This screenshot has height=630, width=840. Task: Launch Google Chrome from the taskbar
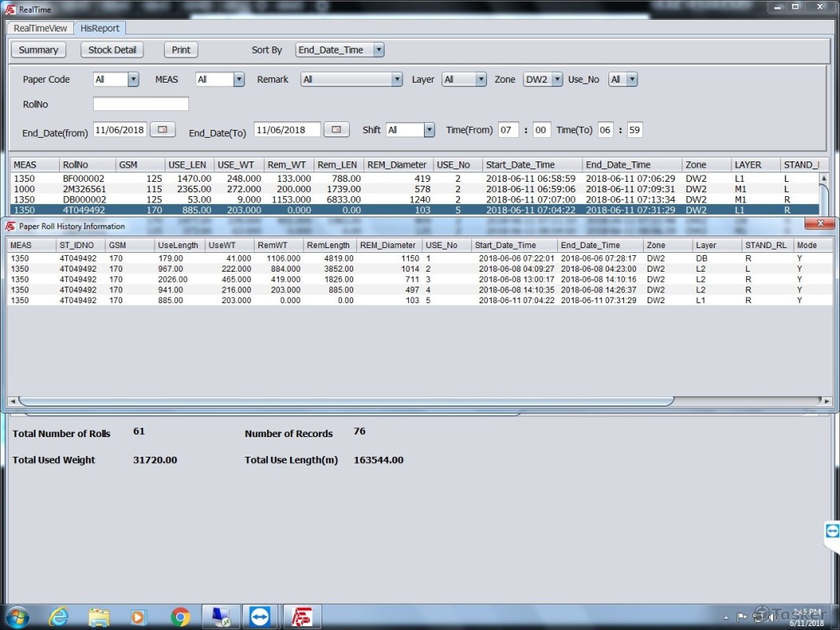(x=180, y=617)
